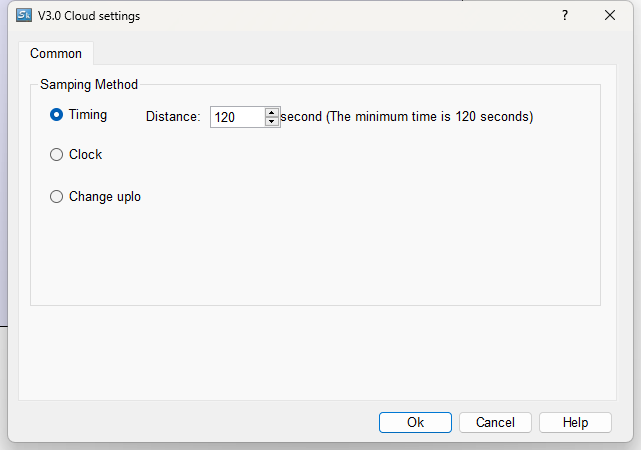Choose the Change uplo radio option
The height and width of the screenshot is (450, 641).
pos(57,197)
